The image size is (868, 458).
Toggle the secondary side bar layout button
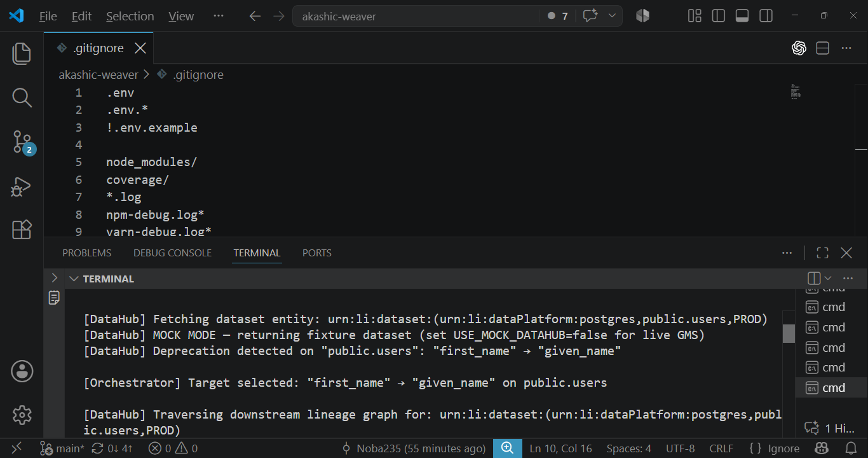(766, 16)
